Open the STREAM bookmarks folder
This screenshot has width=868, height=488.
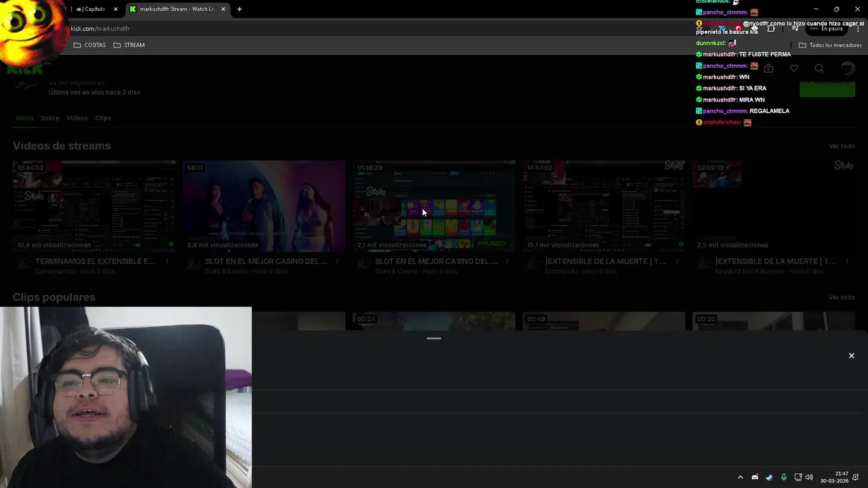pyautogui.click(x=129, y=45)
